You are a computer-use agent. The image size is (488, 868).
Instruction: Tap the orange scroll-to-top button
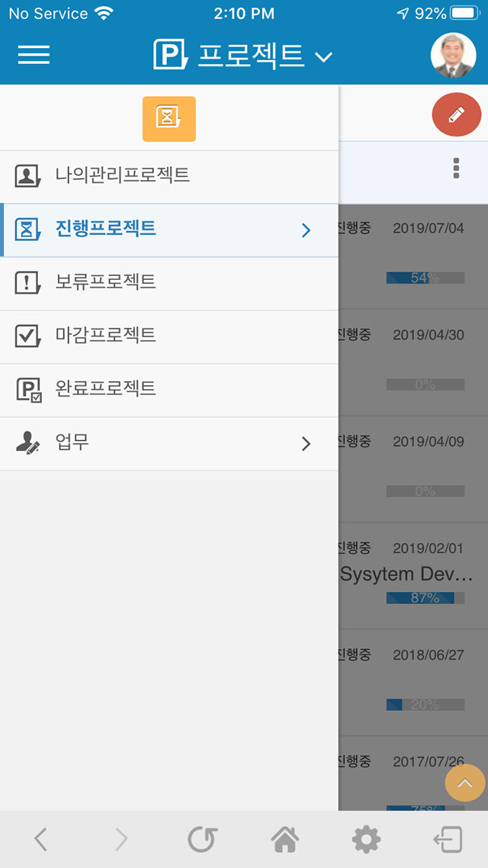[x=465, y=783]
